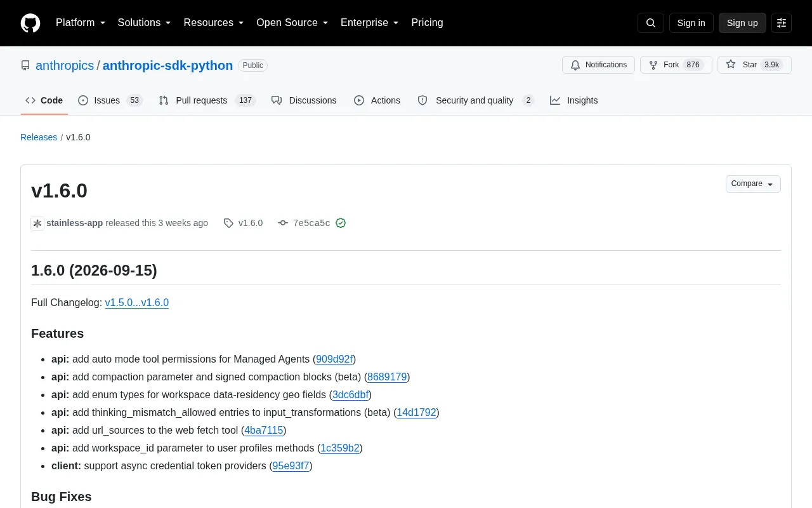Open the Actions tab
The width and height of the screenshot is (812, 508).
(x=377, y=100)
